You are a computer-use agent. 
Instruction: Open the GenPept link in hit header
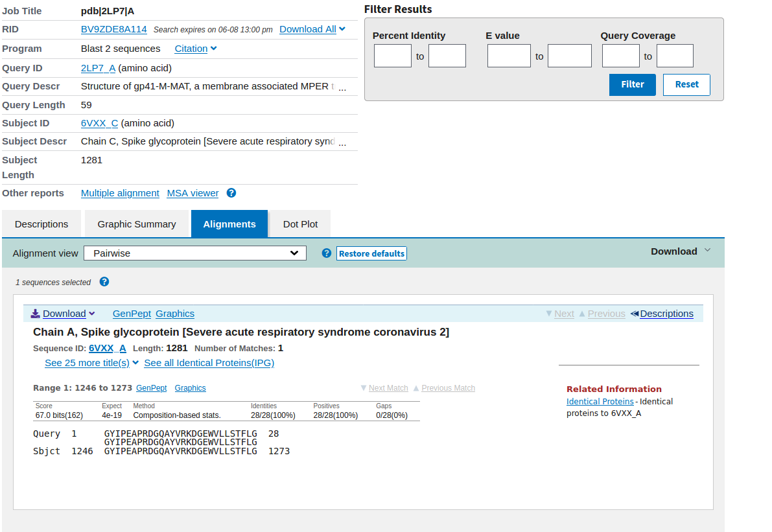pos(132,314)
